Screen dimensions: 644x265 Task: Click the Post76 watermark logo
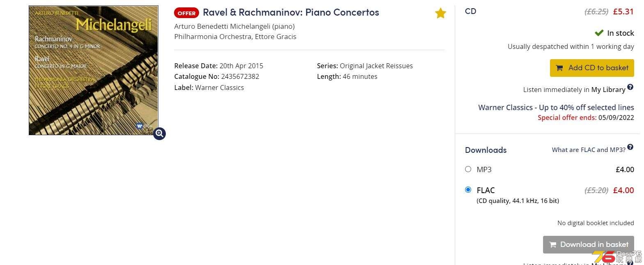pyautogui.click(x=616, y=257)
